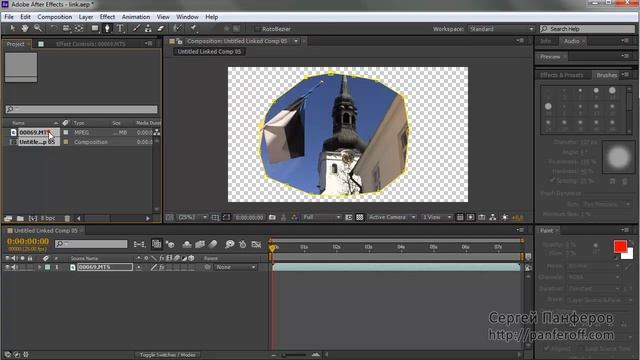This screenshot has width=640, height=360.
Task: Open the Composition menu
Action: [55, 17]
